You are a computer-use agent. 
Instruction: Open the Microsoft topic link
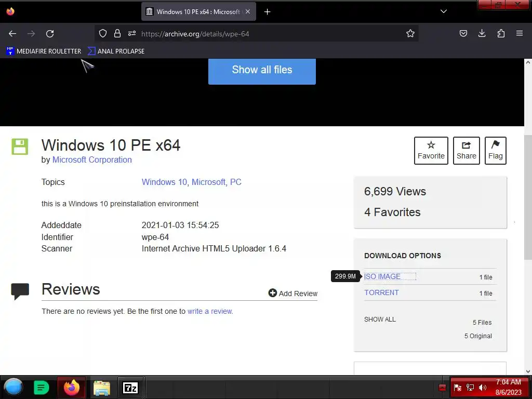209,182
